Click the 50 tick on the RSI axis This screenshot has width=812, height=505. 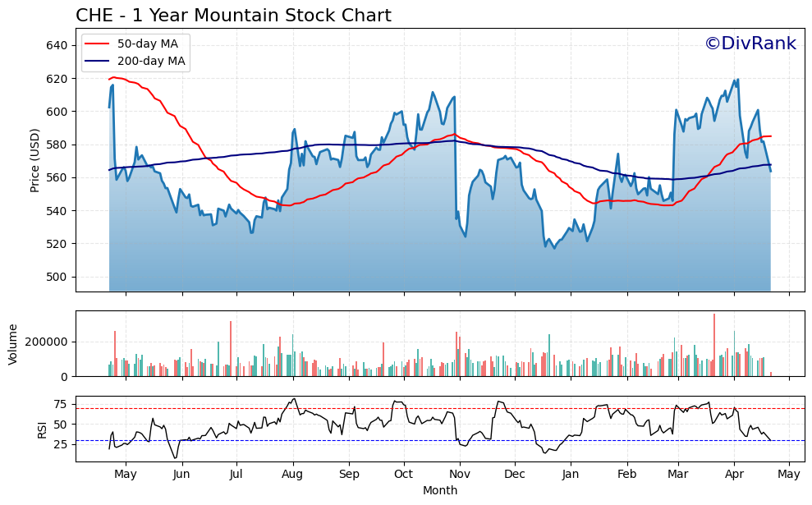pyautogui.click(x=61, y=425)
